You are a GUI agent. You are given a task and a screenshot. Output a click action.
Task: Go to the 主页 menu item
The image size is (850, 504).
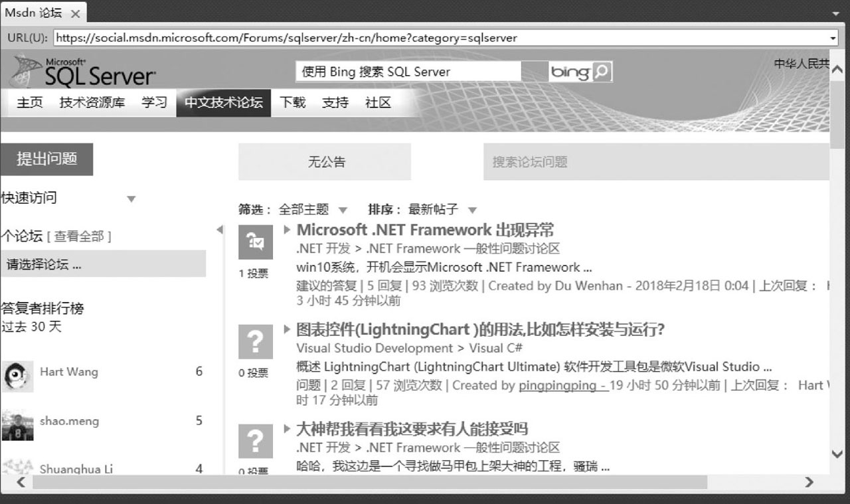pos(29,103)
